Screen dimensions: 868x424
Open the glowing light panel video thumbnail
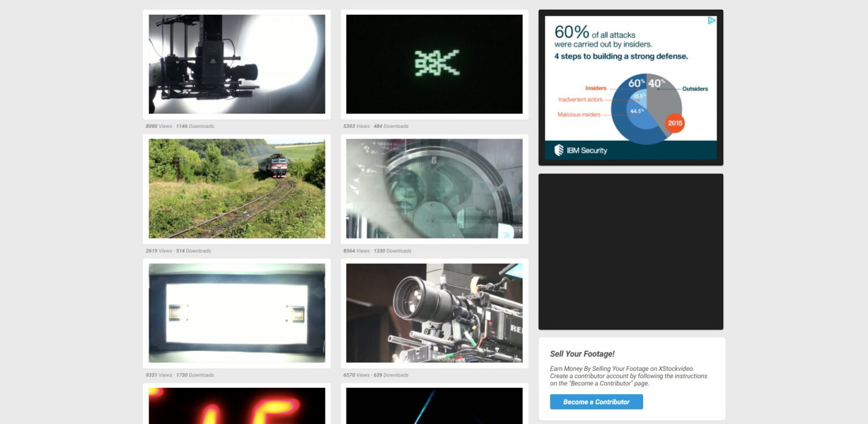(x=236, y=313)
